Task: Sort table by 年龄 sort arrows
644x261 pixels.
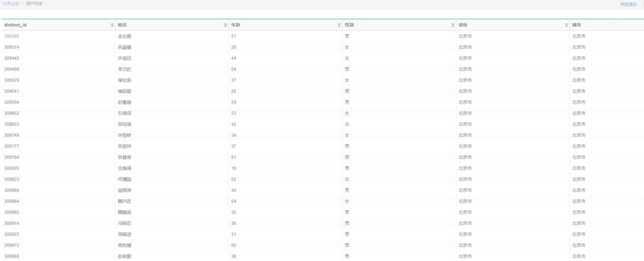Action: 339,25
